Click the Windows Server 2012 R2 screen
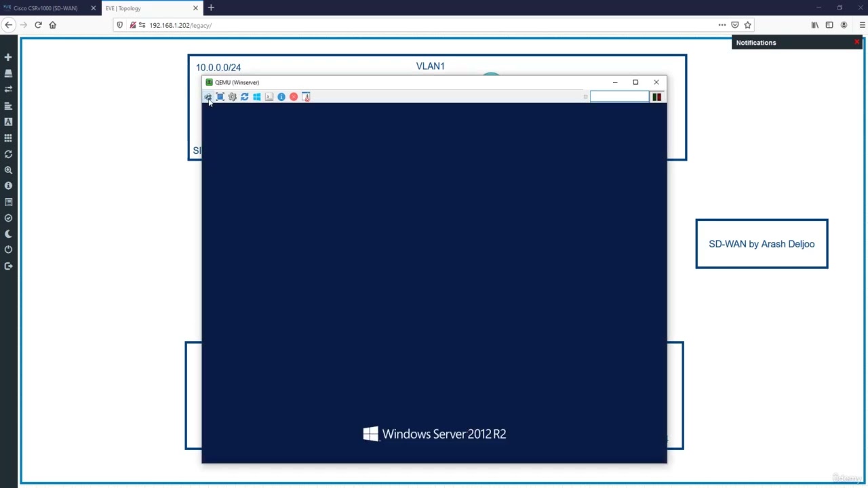The height and width of the screenshot is (488, 868). (x=434, y=283)
